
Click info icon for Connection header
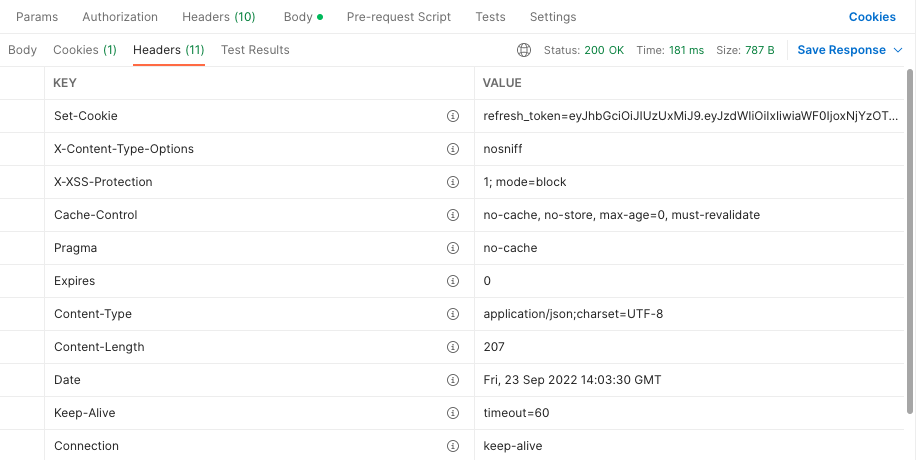(452, 446)
